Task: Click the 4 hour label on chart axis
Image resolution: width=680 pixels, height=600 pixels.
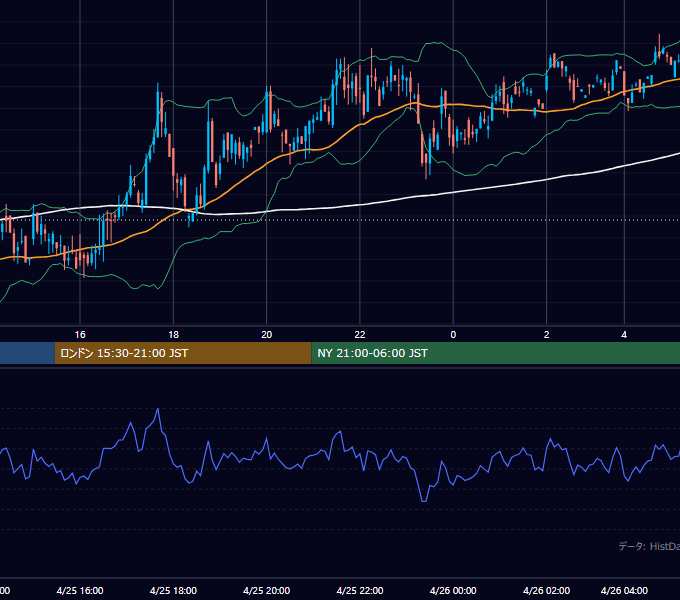Action: 624,335
